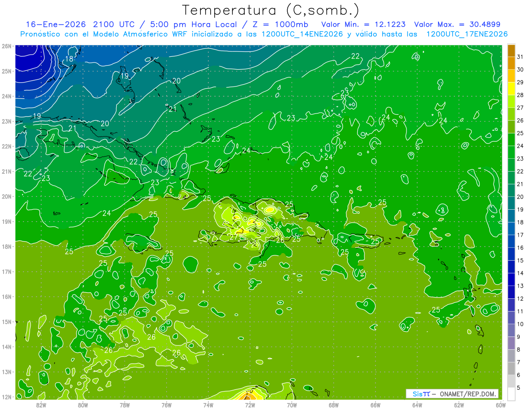
Task: Pick the brown swatch above legend value 31
Action: 512,51
